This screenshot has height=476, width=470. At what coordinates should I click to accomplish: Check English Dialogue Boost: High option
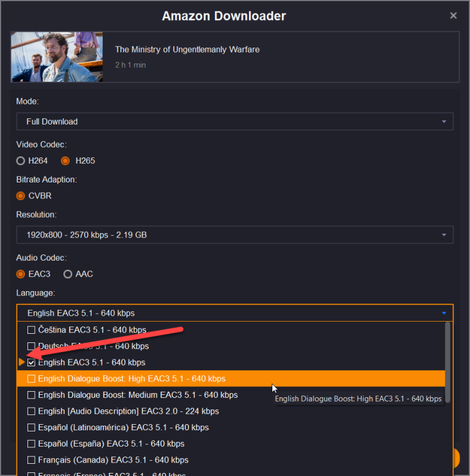[x=31, y=378]
